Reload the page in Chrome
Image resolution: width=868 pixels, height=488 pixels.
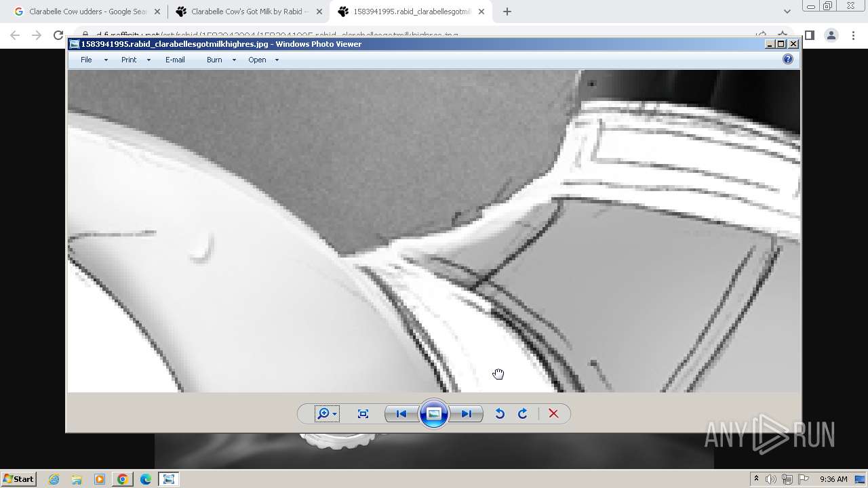pos(58,35)
